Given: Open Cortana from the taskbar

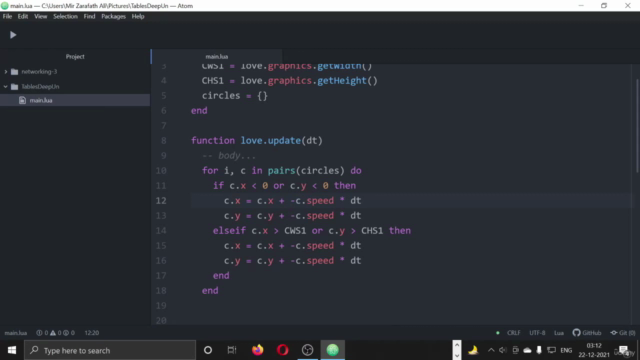Looking at the screenshot, I should [x=208, y=350].
